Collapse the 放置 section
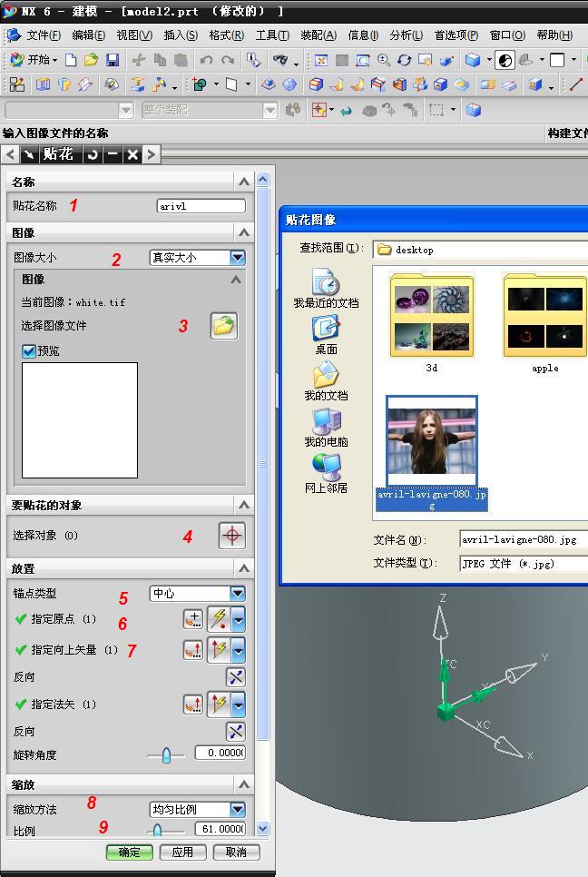Image resolution: width=588 pixels, height=877 pixels. (244, 569)
